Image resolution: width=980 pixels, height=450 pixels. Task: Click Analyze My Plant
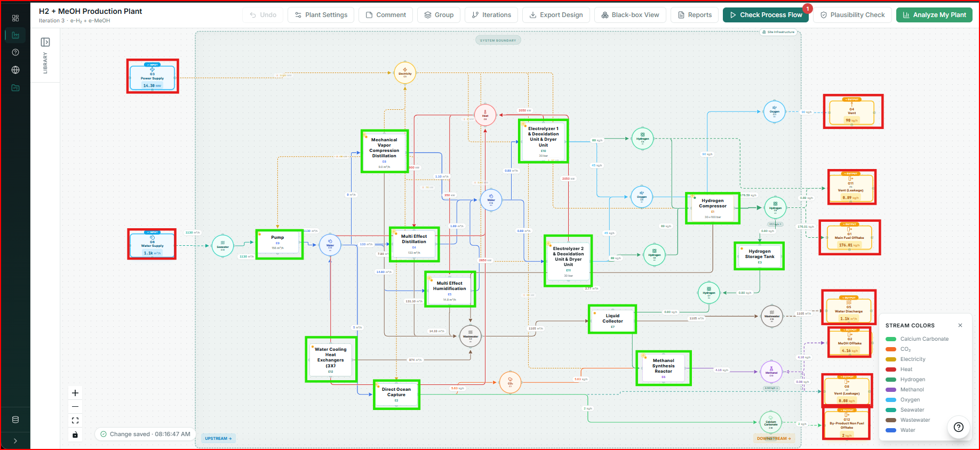(934, 15)
